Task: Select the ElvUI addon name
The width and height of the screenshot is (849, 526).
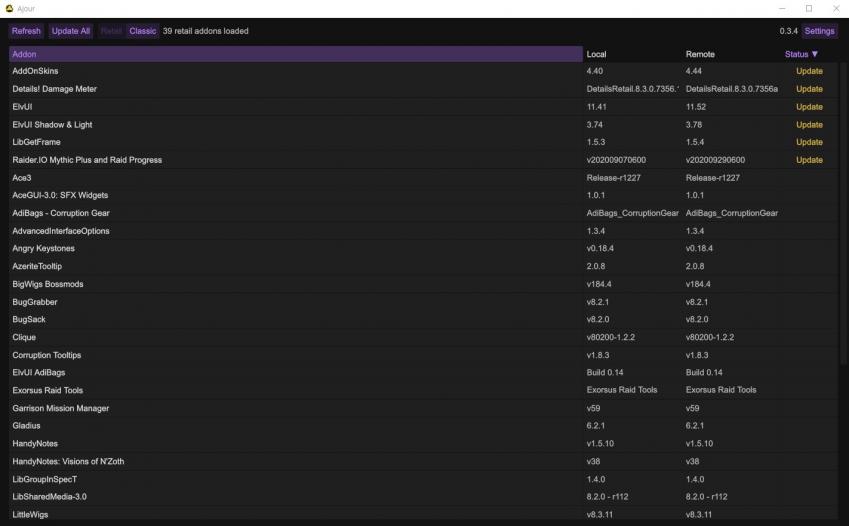Action: (x=22, y=107)
